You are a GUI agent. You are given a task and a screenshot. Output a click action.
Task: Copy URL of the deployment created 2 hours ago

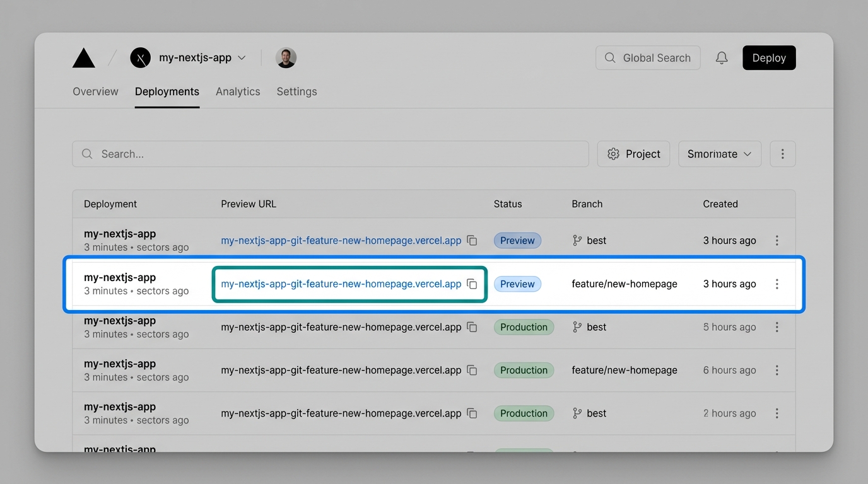click(x=472, y=413)
